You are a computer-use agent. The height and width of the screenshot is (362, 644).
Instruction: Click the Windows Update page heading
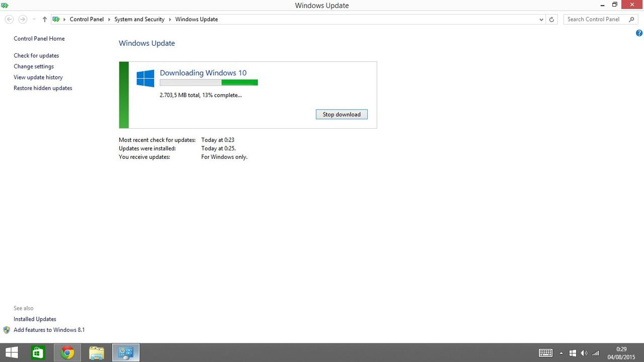[147, 43]
